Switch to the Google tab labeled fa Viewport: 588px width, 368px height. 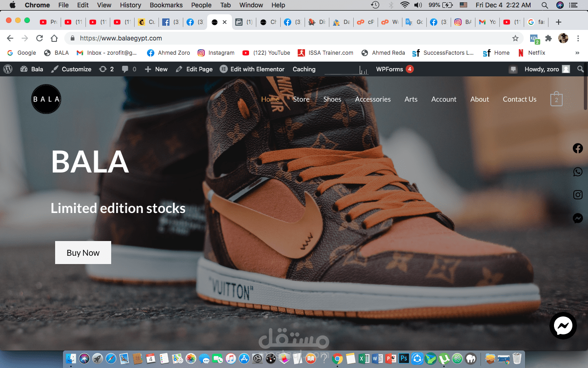(x=537, y=22)
